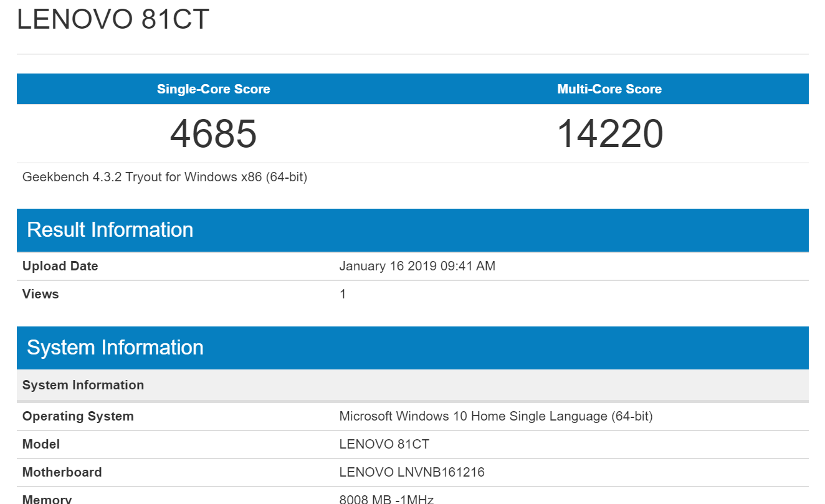Click the LENOVO LNVNB161216 motherboard value

[x=411, y=472]
